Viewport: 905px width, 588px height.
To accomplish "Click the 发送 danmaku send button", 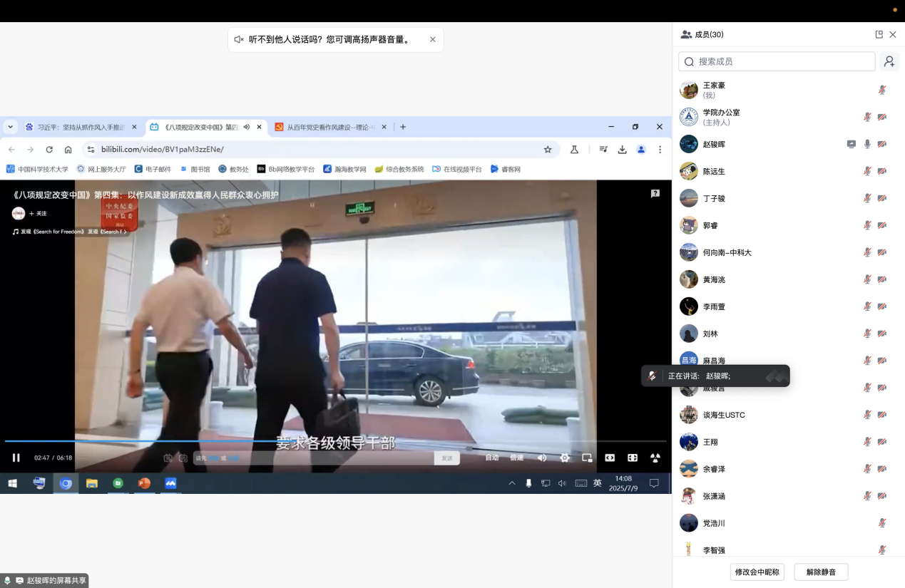I will 446,458.
